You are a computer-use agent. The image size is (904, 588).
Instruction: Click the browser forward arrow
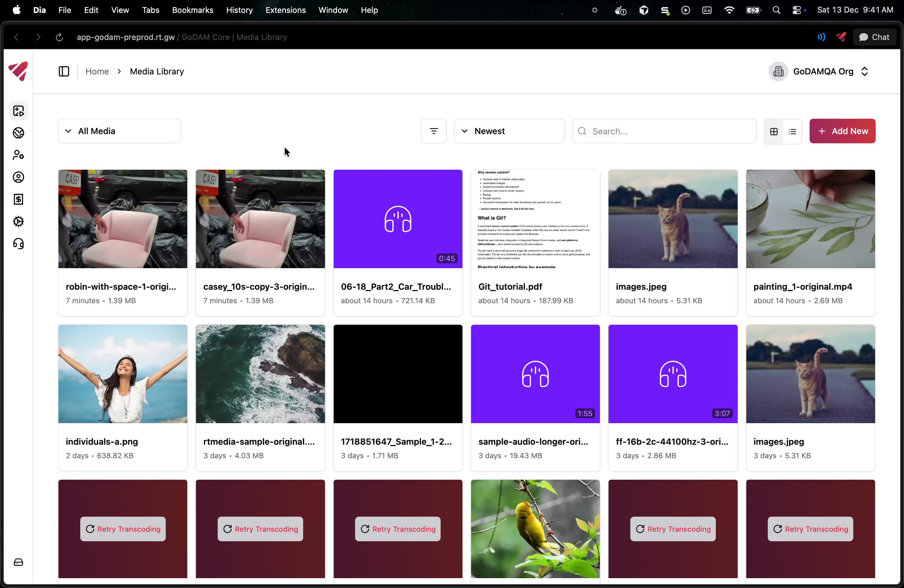click(38, 37)
